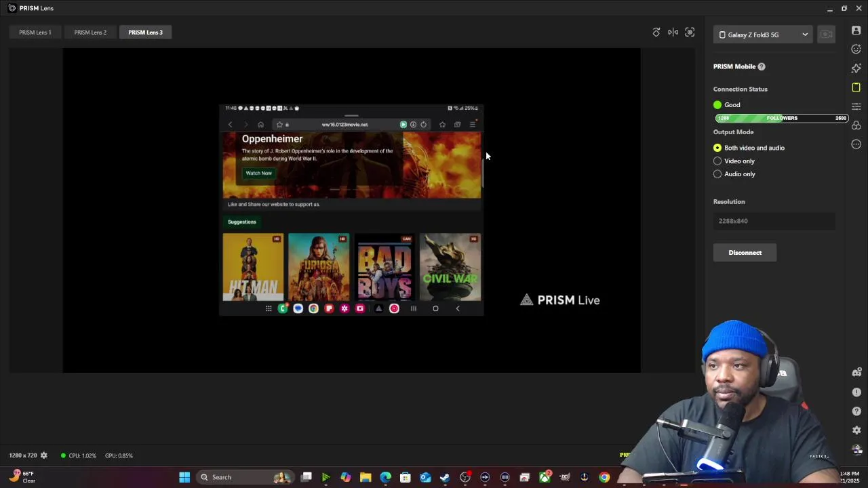Screen dimensions: 868x488
Task: Click the phone browser download icon
Action: point(413,125)
